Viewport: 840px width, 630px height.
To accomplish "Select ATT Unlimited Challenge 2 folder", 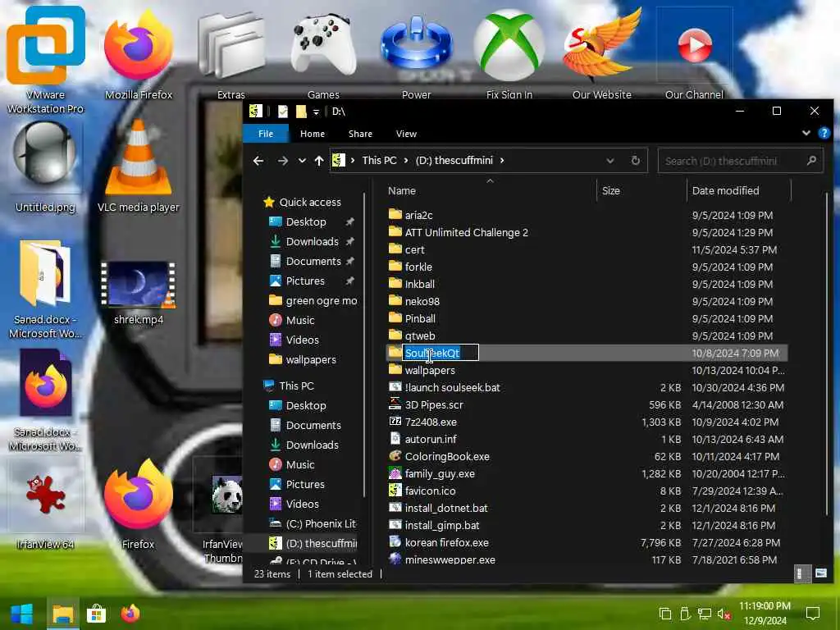I will [x=459, y=232].
